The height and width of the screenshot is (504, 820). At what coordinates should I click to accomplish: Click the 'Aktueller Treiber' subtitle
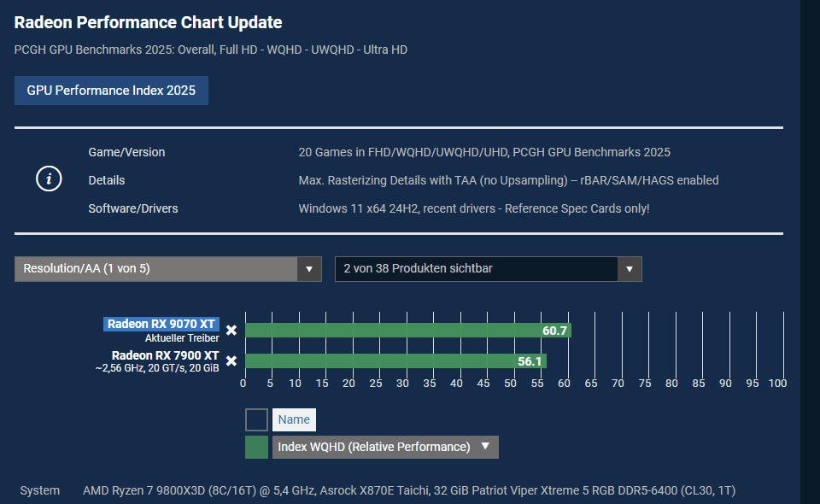click(182, 337)
